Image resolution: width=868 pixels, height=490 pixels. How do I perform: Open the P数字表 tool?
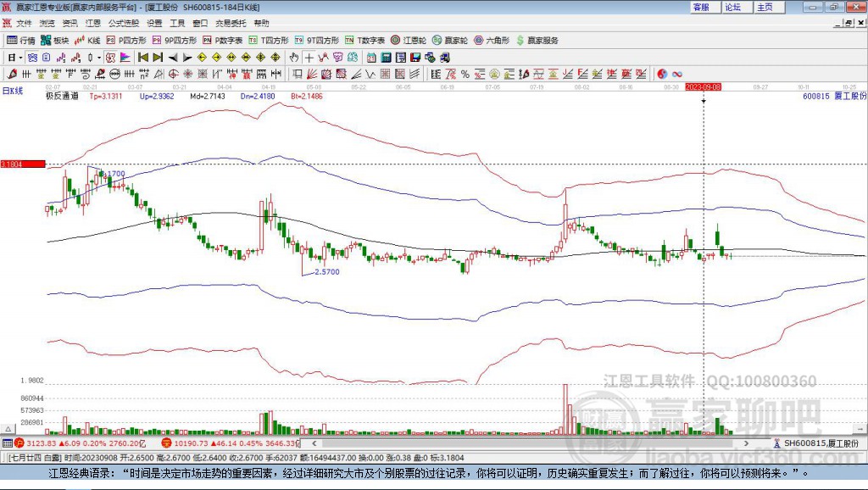click(x=223, y=41)
